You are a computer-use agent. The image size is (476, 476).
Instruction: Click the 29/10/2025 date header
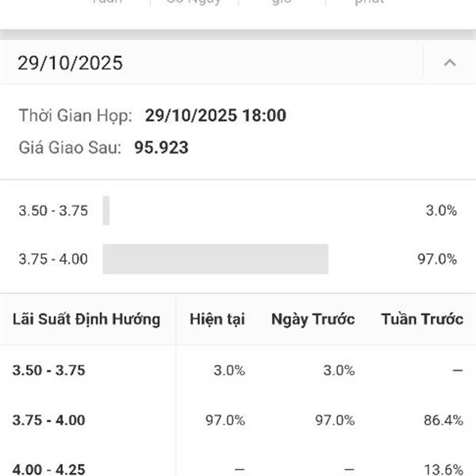point(70,63)
